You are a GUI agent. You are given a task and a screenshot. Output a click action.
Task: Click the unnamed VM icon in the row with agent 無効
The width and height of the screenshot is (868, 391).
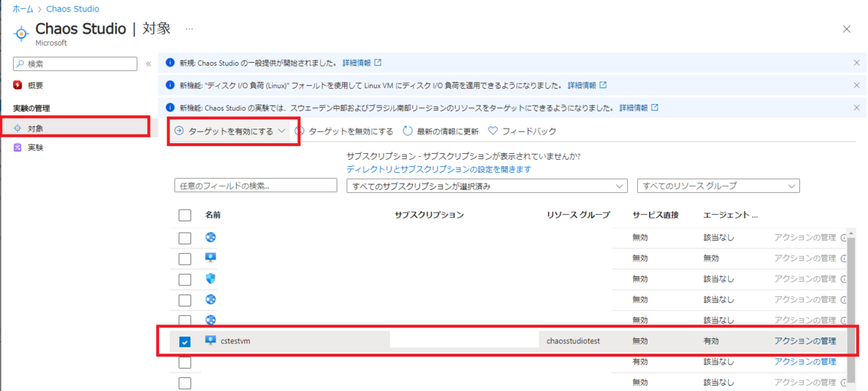[210, 257]
